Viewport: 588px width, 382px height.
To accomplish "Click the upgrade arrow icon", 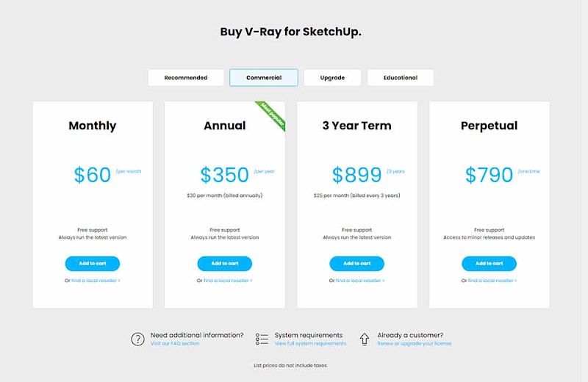I will click(364, 339).
